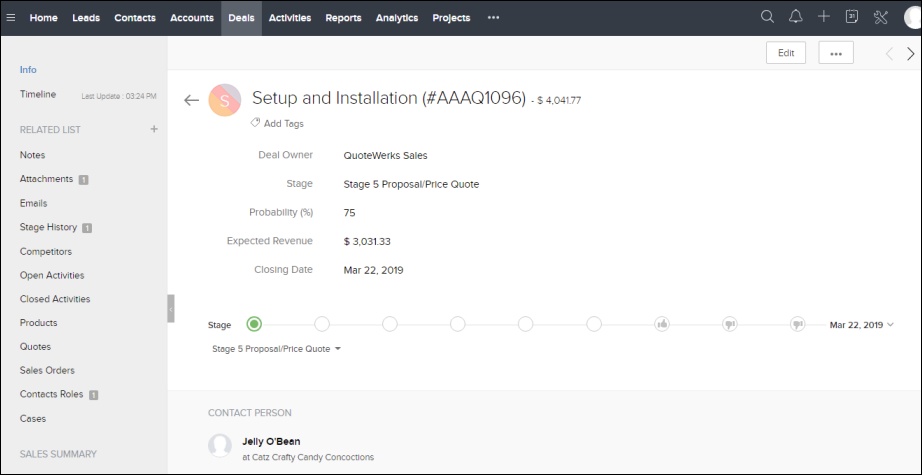Screen dimensions: 922x475
Task: Open more modules ellipsis in navbar
Action: [493, 18]
